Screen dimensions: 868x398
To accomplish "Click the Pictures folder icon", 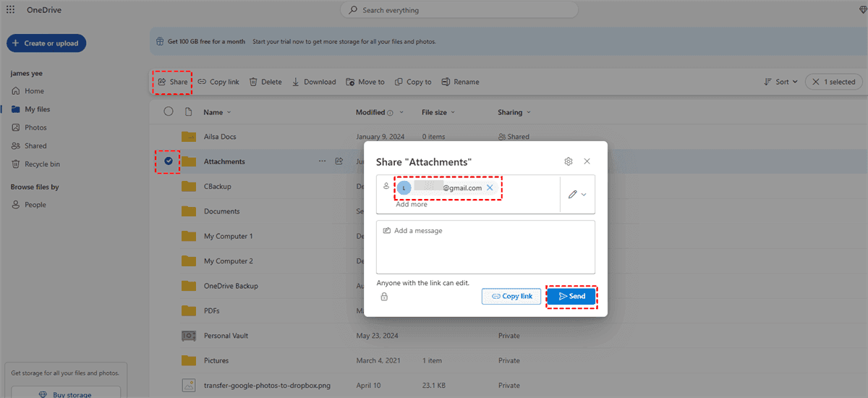I will coord(189,360).
